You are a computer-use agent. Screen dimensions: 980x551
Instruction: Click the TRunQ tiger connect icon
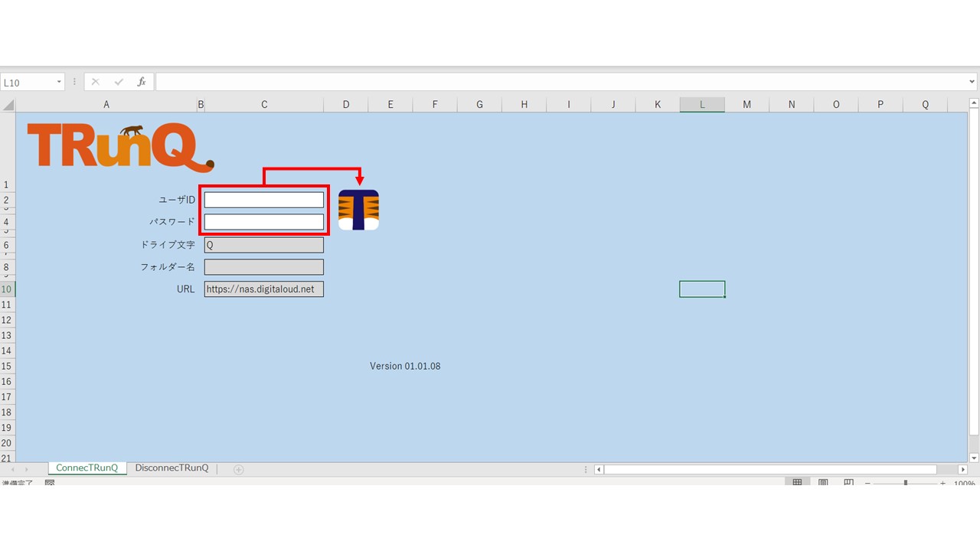[358, 210]
